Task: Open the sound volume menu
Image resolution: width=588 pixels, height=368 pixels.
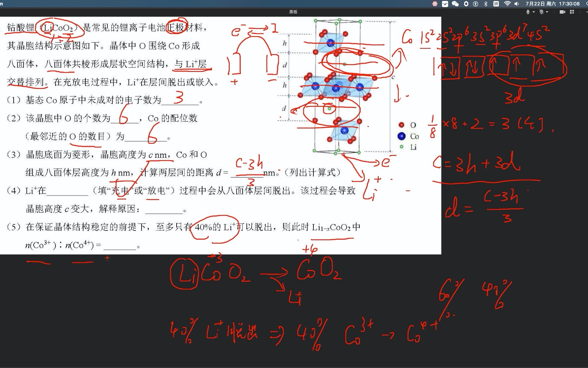Action: (517, 4)
